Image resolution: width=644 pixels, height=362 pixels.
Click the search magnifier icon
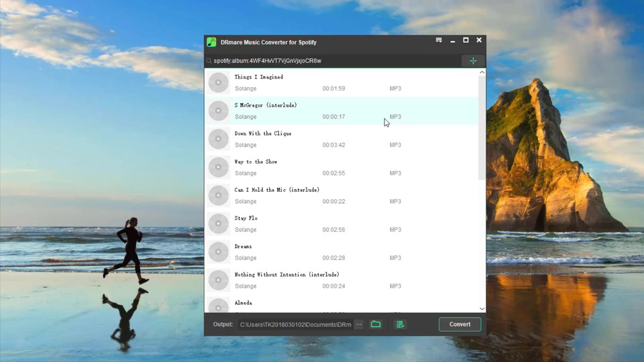coord(209,61)
